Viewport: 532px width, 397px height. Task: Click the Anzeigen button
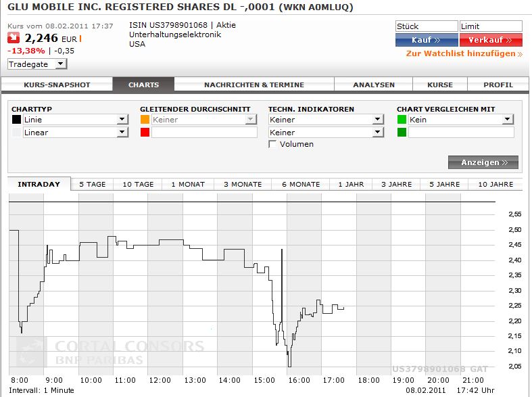(483, 162)
